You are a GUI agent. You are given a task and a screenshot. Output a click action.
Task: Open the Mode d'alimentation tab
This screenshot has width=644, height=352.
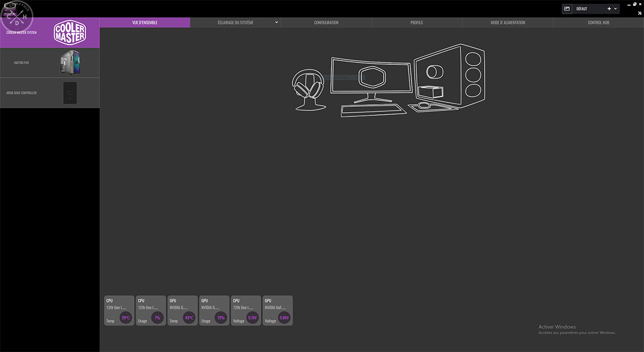click(x=507, y=23)
